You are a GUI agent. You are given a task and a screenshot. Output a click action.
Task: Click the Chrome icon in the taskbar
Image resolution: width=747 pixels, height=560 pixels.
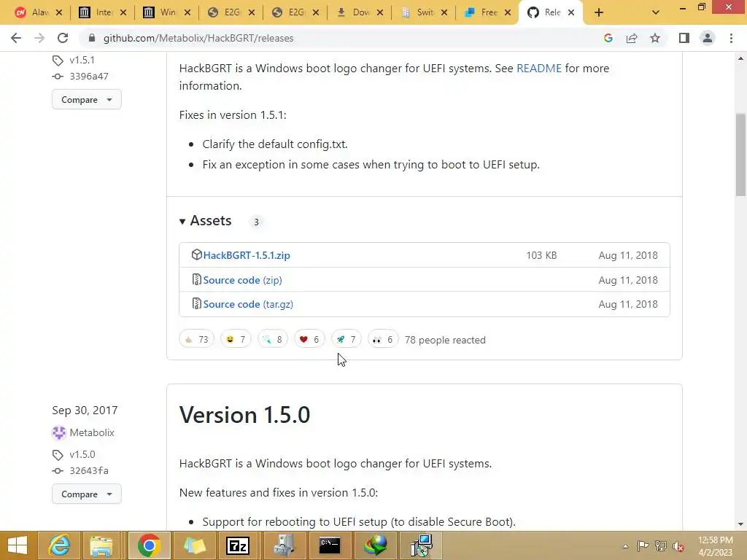click(x=149, y=545)
